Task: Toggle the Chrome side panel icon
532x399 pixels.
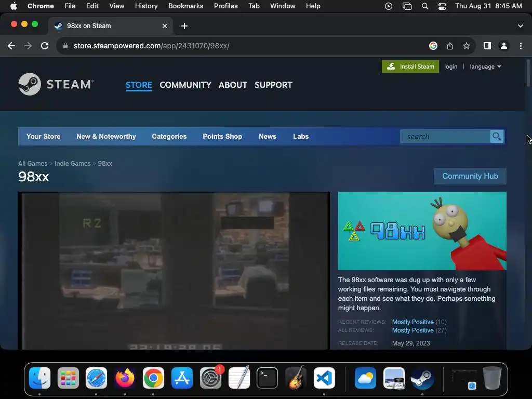Action: pyautogui.click(x=487, y=46)
